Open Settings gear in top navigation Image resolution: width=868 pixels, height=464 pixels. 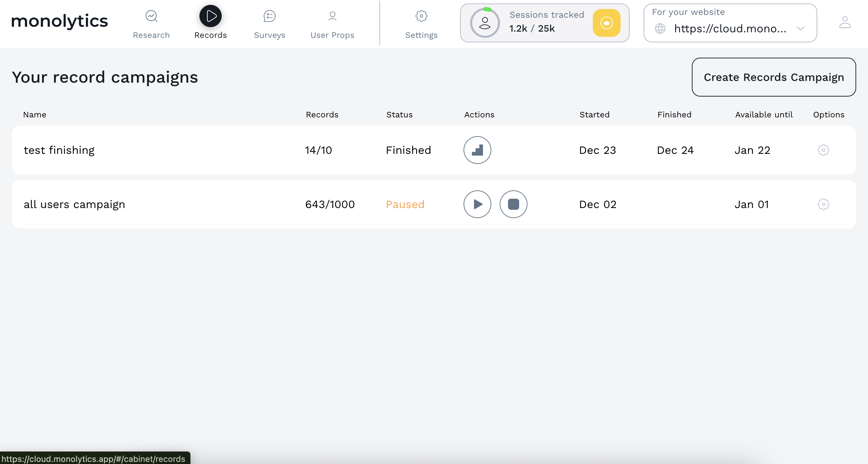pyautogui.click(x=421, y=16)
